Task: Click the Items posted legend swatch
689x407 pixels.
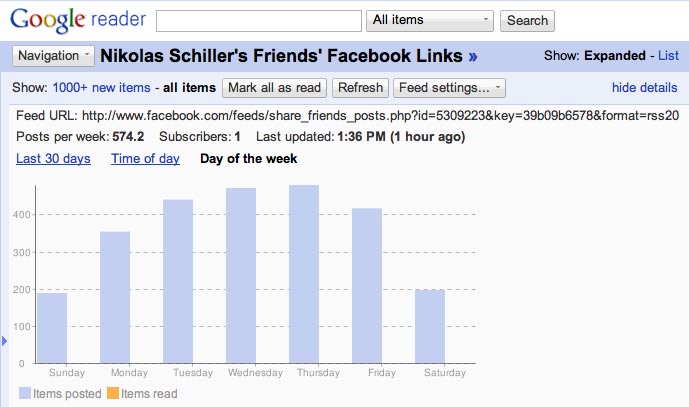Action: pyautogui.click(x=25, y=393)
